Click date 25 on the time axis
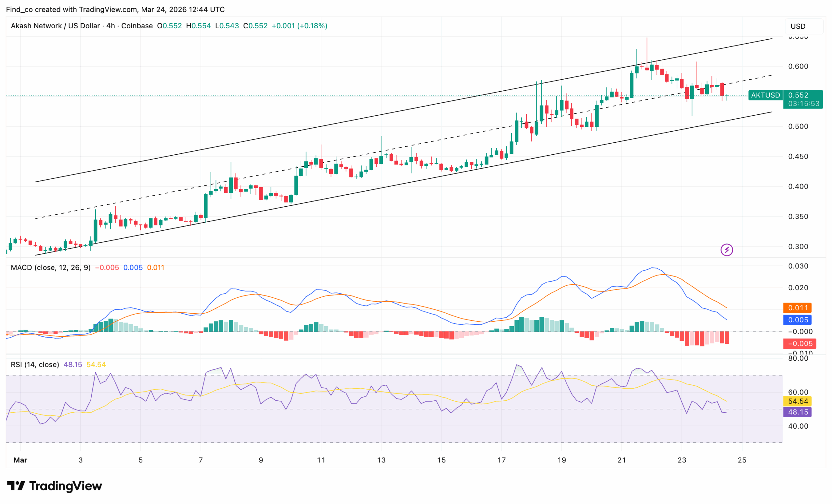832x504 pixels. point(742,460)
